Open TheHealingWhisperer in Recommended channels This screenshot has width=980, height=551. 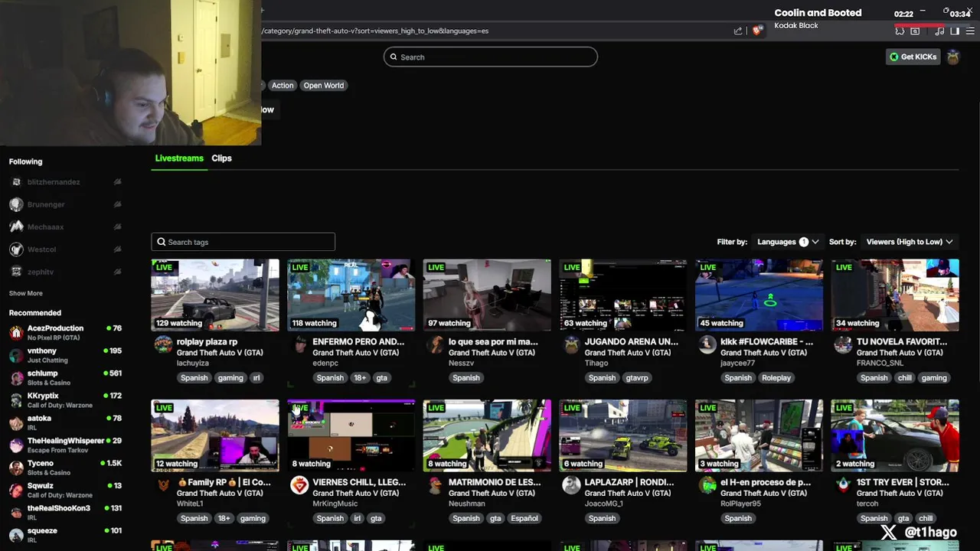click(x=65, y=445)
